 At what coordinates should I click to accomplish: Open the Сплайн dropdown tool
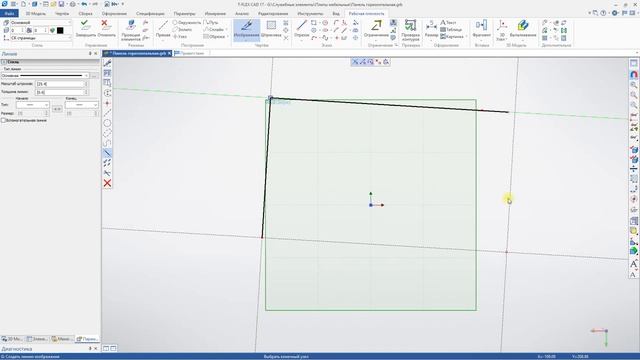pos(216,30)
